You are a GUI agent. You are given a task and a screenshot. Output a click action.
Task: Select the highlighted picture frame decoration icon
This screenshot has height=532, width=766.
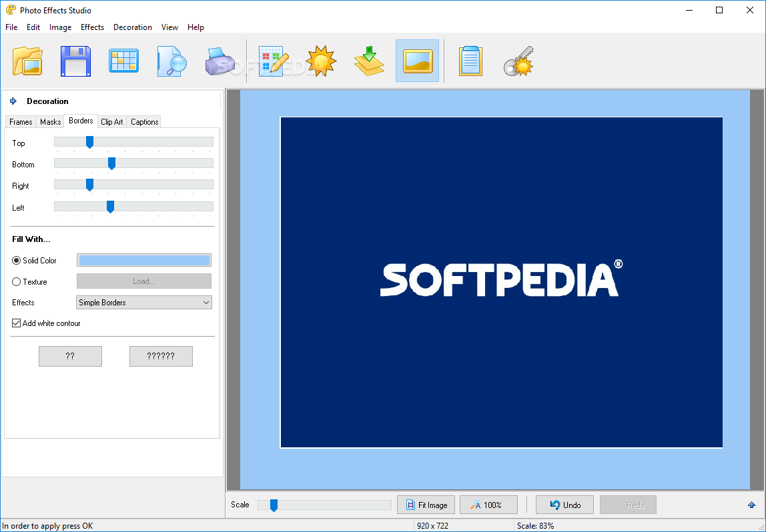point(417,61)
